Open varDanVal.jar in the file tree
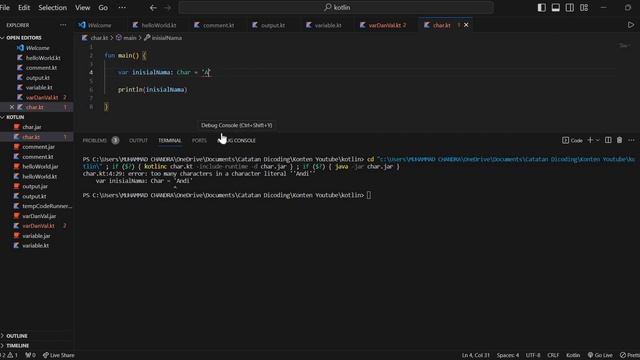Image resolution: width=640 pixels, height=360 pixels. pyautogui.click(x=39, y=216)
